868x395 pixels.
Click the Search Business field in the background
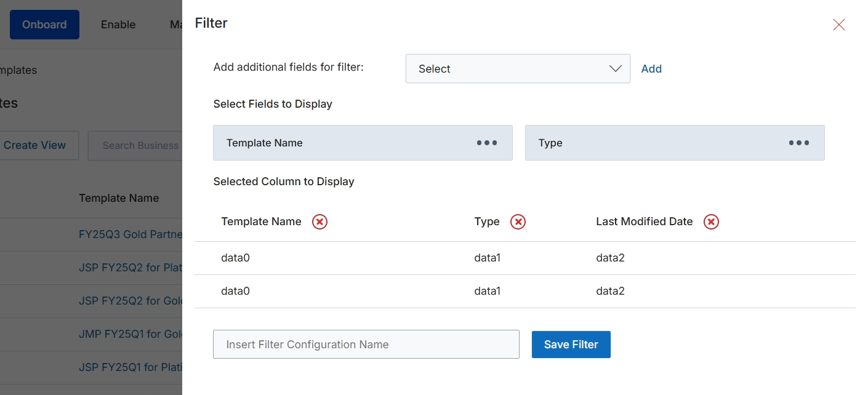tap(135, 146)
